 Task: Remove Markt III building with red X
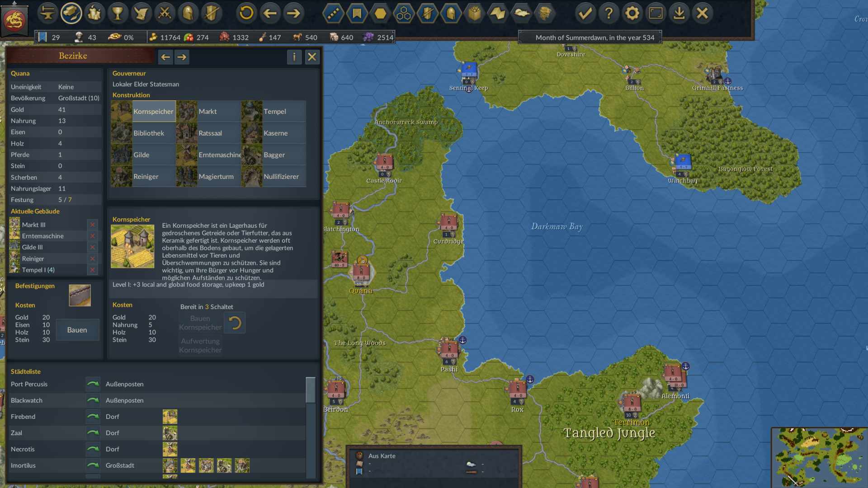click(92, 225)
